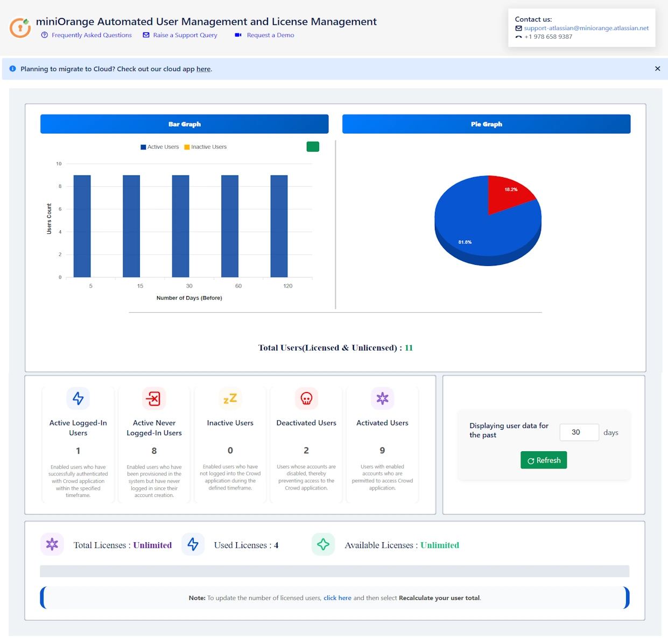Image resolution: width=668 pixels, height=644 pixels.
Task: Toggle Inactive Users legend swatch
Action: (187, 147)
